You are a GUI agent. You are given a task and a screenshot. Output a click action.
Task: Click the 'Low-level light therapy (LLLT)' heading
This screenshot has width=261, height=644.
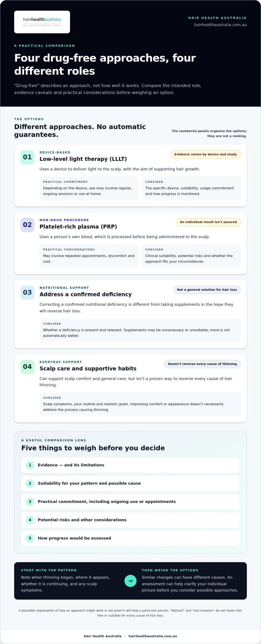click(83, 159)
